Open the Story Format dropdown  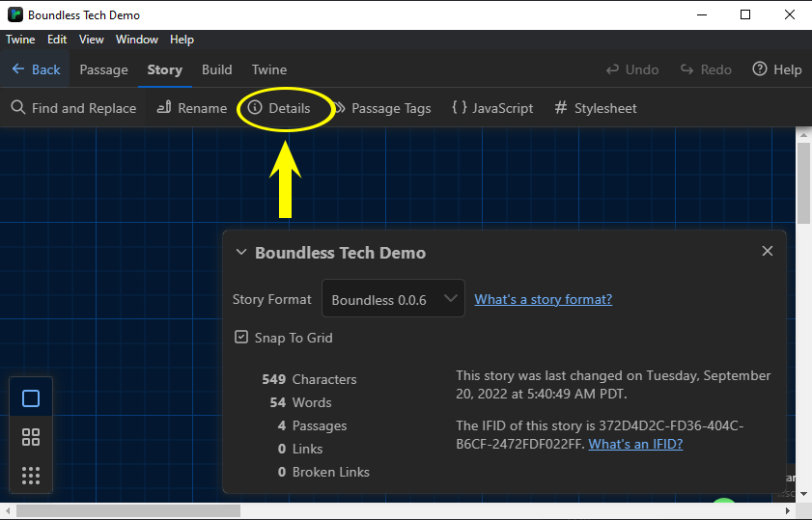tap(393, 298)
